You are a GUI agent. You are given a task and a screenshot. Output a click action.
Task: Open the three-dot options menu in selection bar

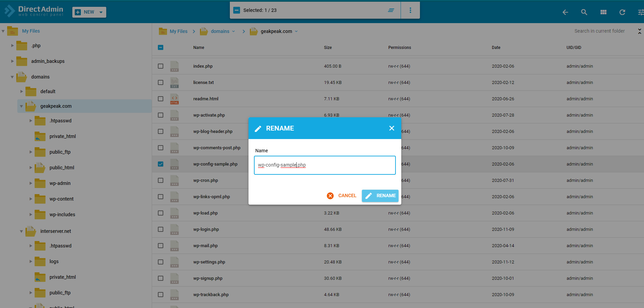click(410, 10)
